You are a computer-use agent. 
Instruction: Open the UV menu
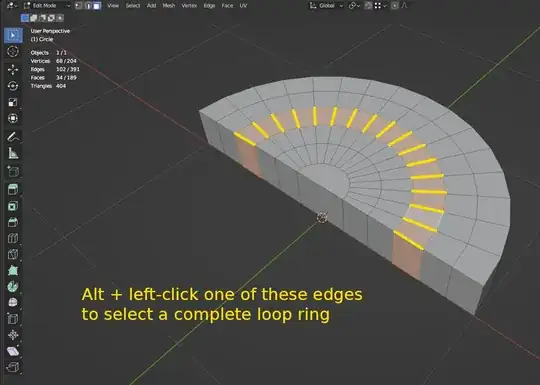pos(243,6)
